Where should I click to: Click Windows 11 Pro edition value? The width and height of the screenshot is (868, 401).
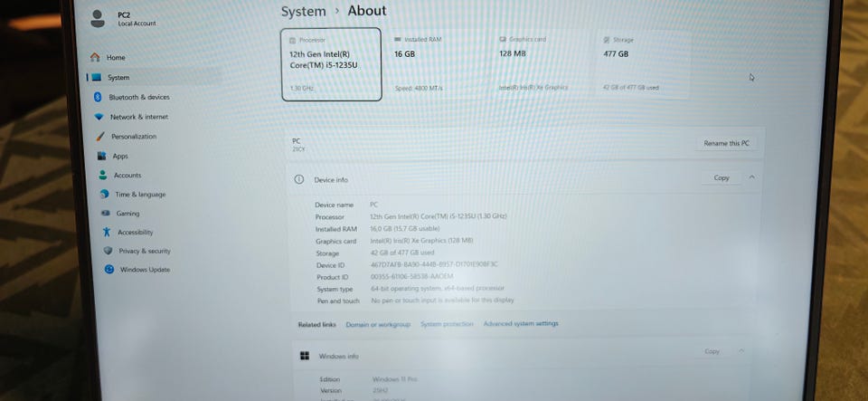[395, 379]
